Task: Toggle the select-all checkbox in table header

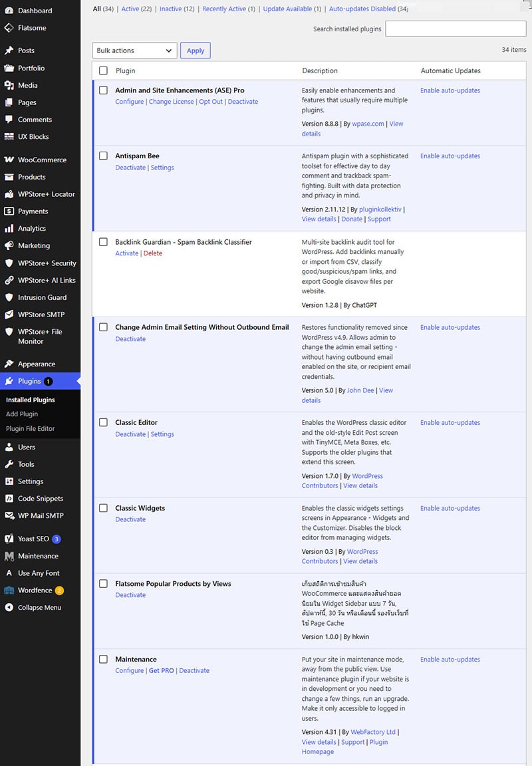Action: coord(103,70)
